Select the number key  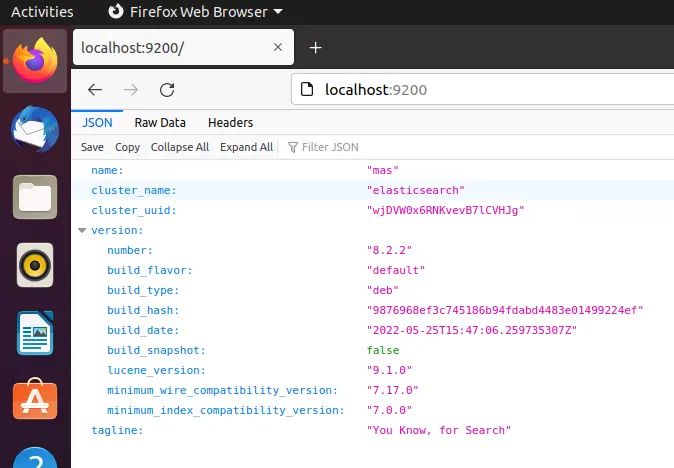[130, 250]
